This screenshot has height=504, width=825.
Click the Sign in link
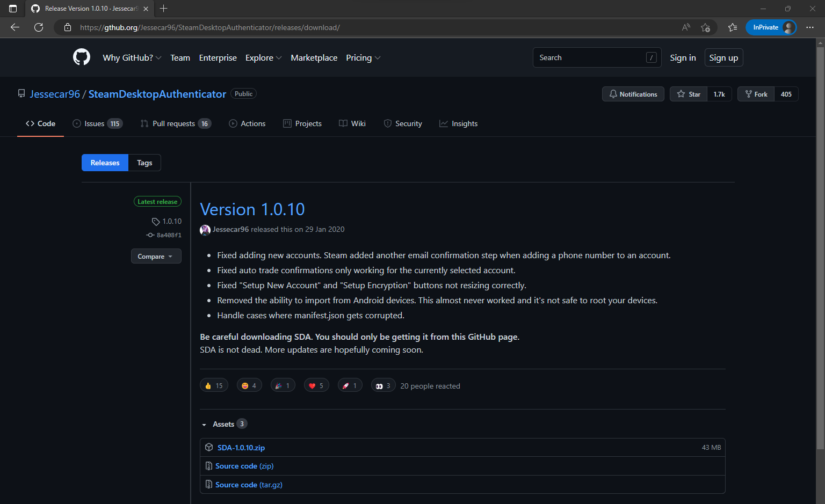(x=683, y=57)
